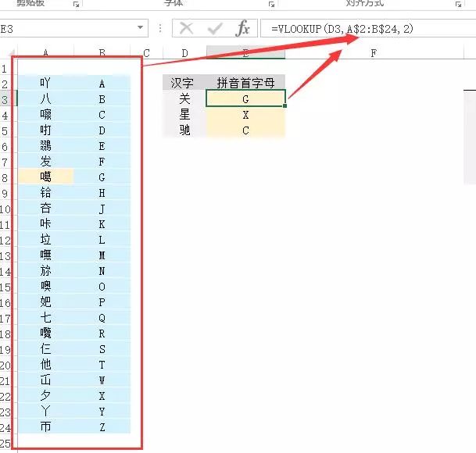Click the fill handle of cell E3

coord(285,105)
